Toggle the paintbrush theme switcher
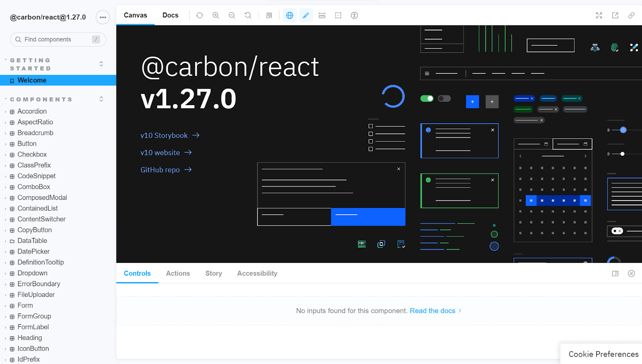This screenshot has height=364, width=642. click(x=306, y=15)
